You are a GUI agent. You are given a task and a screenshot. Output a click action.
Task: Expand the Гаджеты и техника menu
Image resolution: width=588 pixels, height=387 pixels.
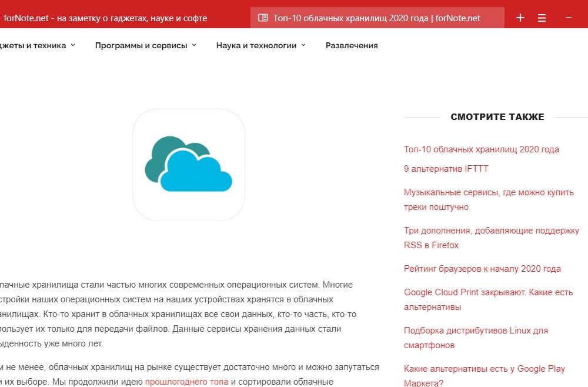(x=36, y=45)
